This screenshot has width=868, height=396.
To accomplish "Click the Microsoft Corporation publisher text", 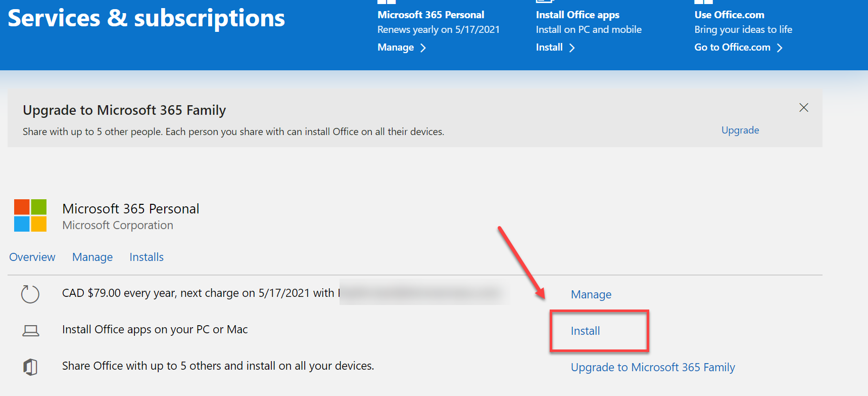I will tap(118, 225).
